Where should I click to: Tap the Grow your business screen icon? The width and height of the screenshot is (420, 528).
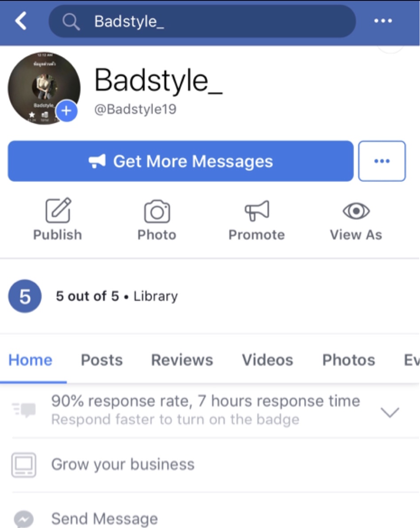24,465
